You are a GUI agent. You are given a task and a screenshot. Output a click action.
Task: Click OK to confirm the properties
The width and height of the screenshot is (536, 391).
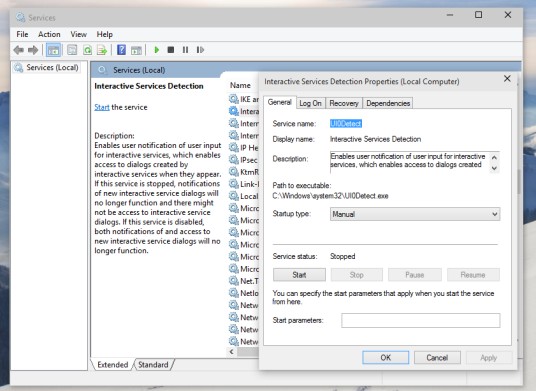coord(386,358)
